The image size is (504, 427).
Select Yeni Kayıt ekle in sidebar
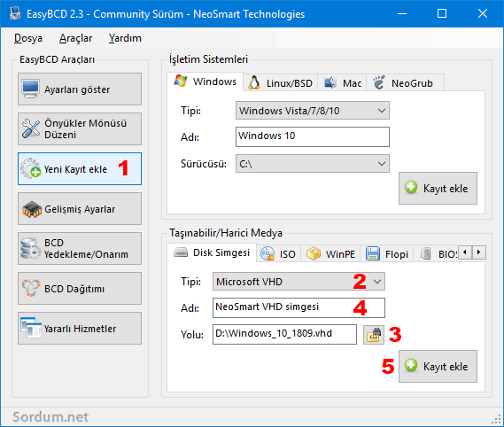(80, 169)
